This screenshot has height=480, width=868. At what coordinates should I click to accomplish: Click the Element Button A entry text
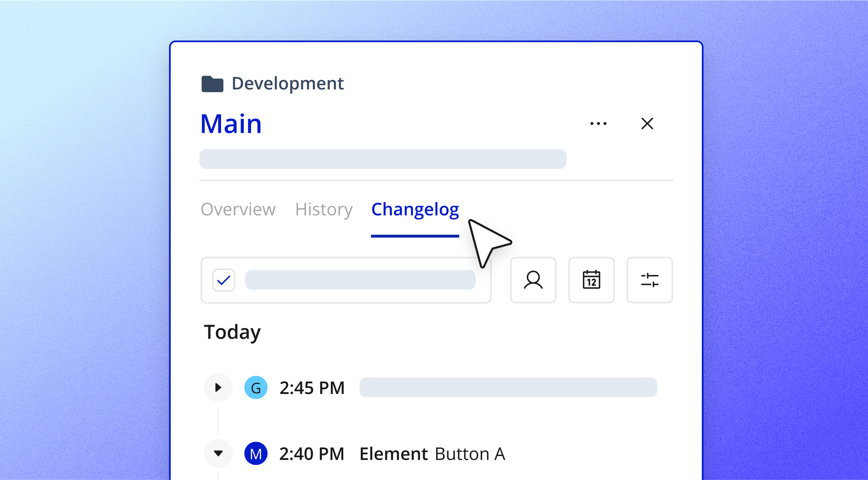point(432,454)
